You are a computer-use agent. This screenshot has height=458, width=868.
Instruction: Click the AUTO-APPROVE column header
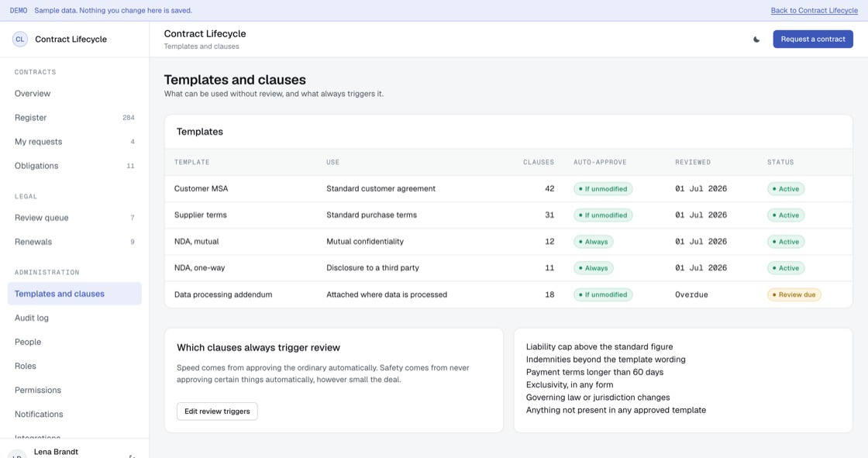tap(600, 162)
